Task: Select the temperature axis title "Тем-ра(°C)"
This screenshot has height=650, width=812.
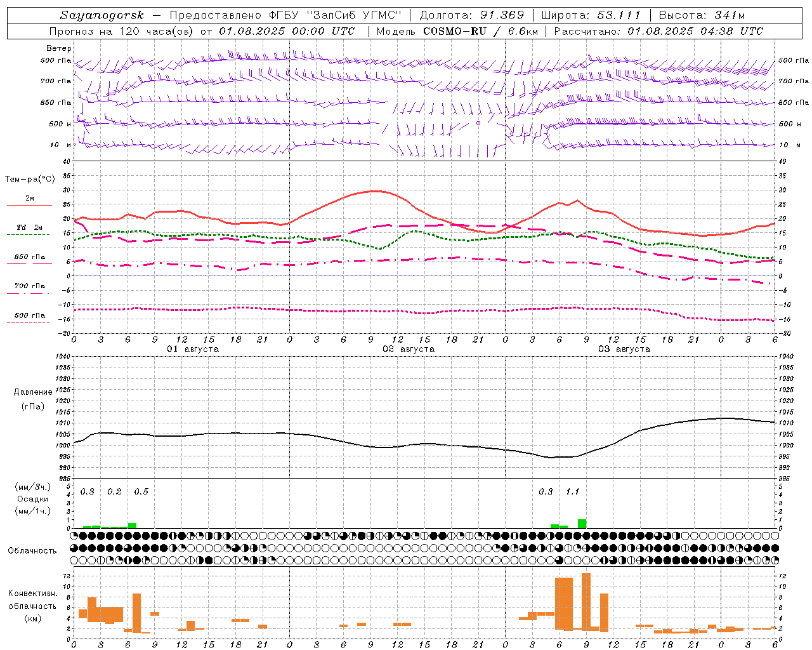Action: pos(30,180)
